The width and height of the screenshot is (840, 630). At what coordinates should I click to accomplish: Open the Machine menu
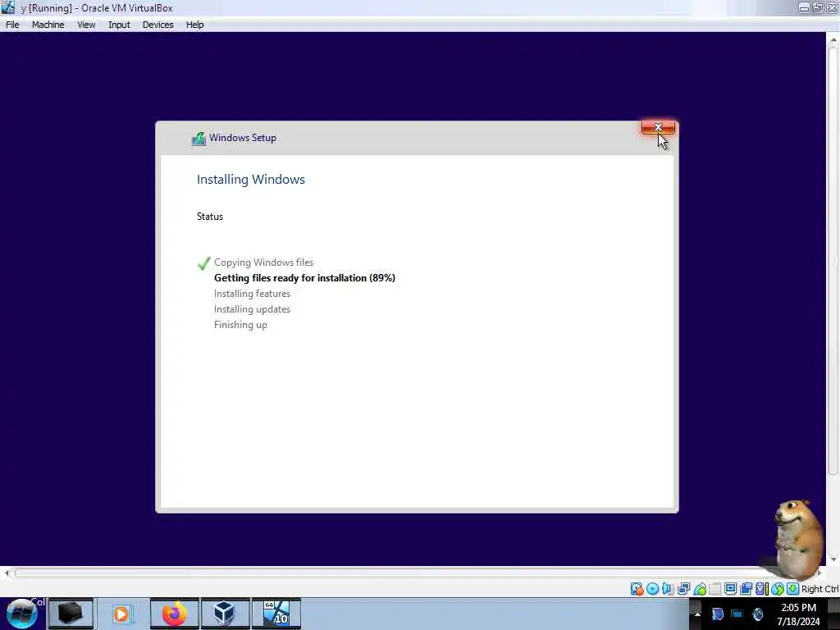click(48, 25)
